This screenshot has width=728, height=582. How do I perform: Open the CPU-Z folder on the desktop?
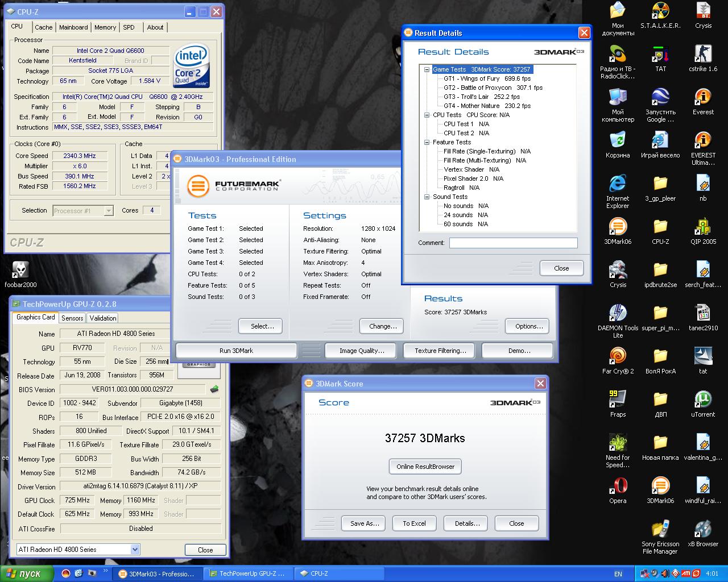tap(660, 231)
